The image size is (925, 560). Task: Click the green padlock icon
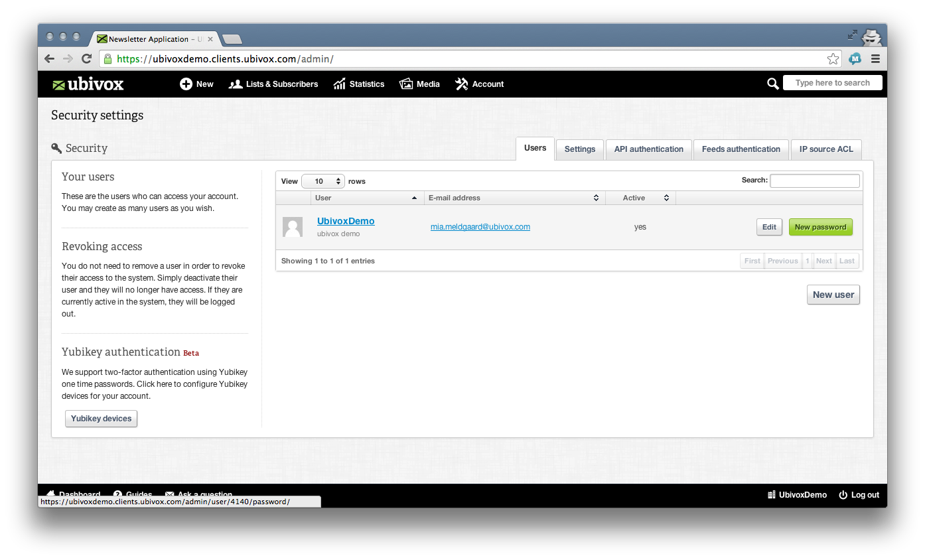pyautogui.click(x=107, y=58)
